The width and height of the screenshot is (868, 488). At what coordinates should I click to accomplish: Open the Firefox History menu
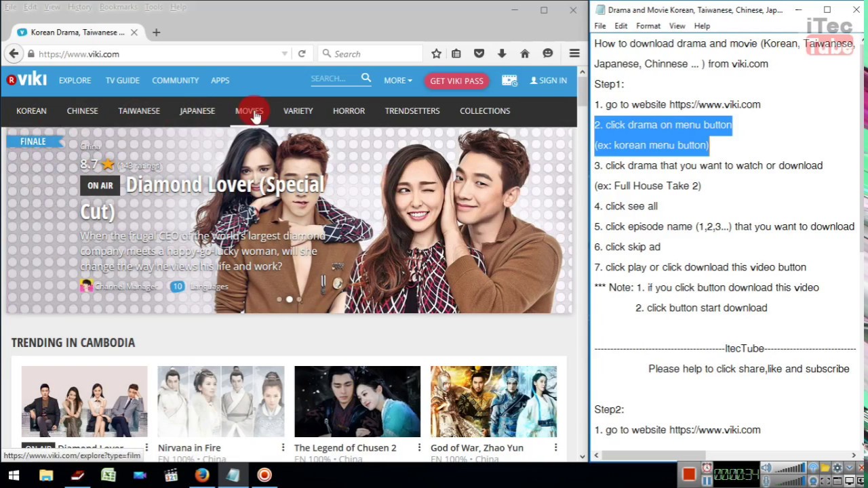[79, 7]
